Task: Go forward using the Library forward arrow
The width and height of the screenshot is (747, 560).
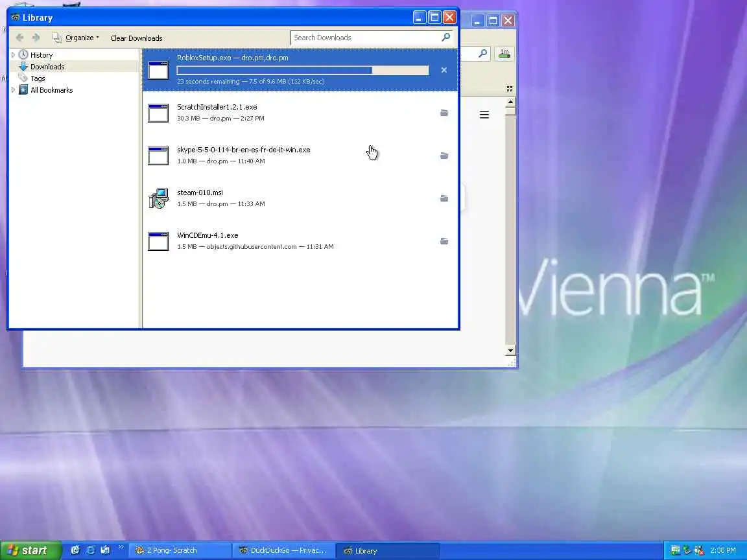Action: (x=36, y=38)
